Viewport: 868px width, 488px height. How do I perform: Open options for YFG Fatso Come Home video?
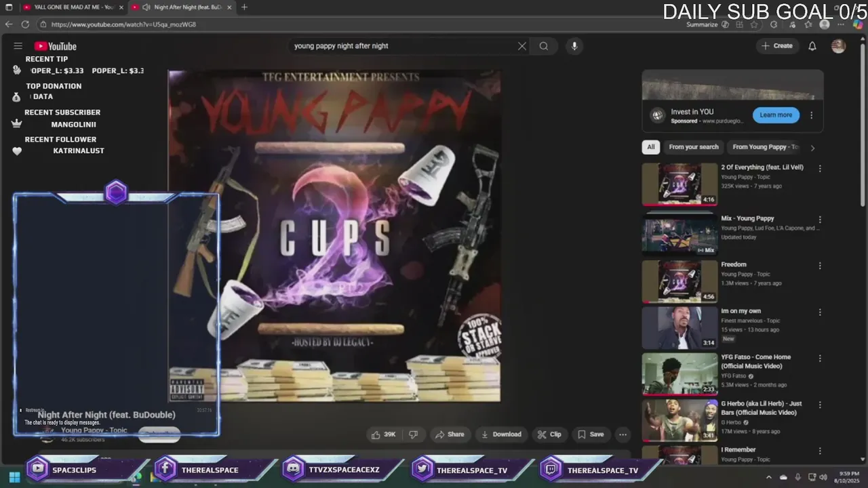click(x=820, y=359)
